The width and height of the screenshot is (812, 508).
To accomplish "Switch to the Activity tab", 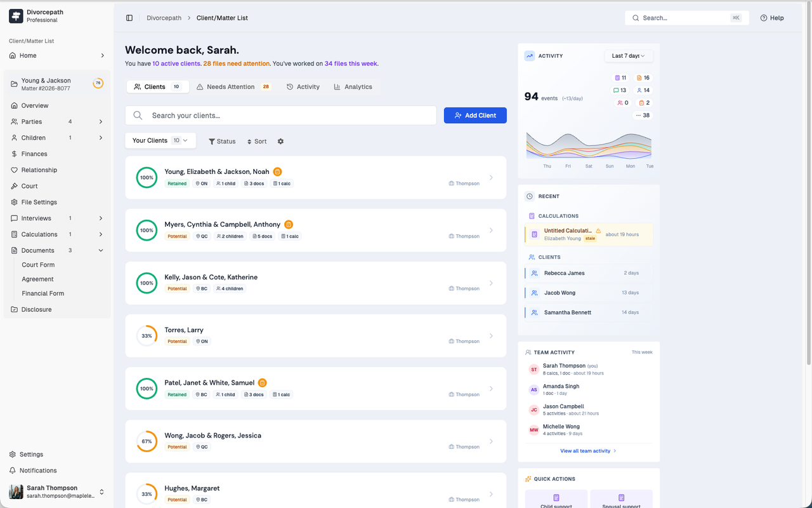I will [x=303, y=87].
